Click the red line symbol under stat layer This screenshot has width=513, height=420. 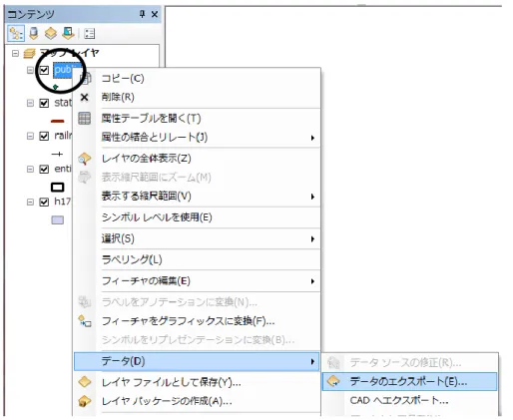pyautogui.click(x=58, y=121)
